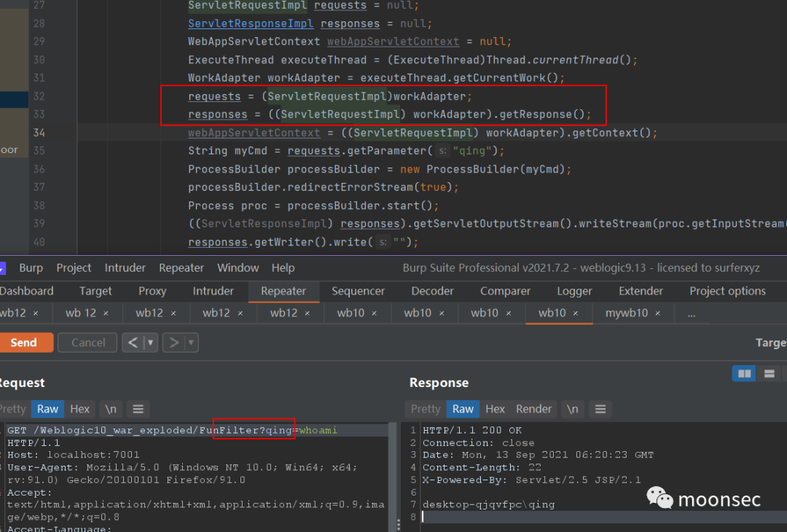The width and height of the screenshot is (787, 532).
Task: Click 'processBuilder.redirectErrorStream(true)' on line 37
Action: coord(320,187)
